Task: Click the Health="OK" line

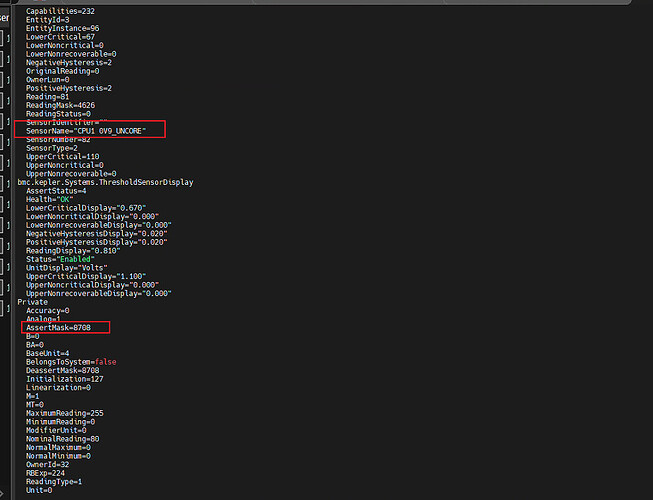Action: click(49, 198)
